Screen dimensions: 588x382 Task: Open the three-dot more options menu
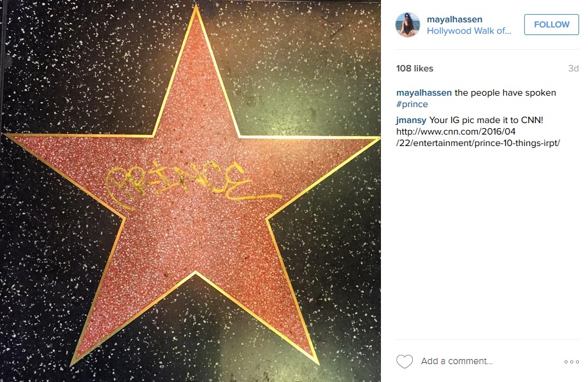pos(571,362)
